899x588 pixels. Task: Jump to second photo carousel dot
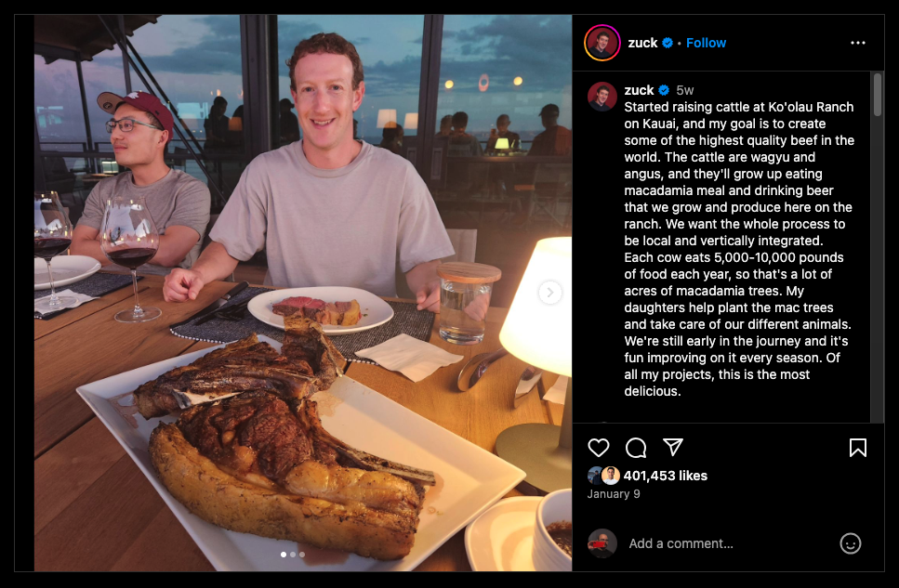293,555
